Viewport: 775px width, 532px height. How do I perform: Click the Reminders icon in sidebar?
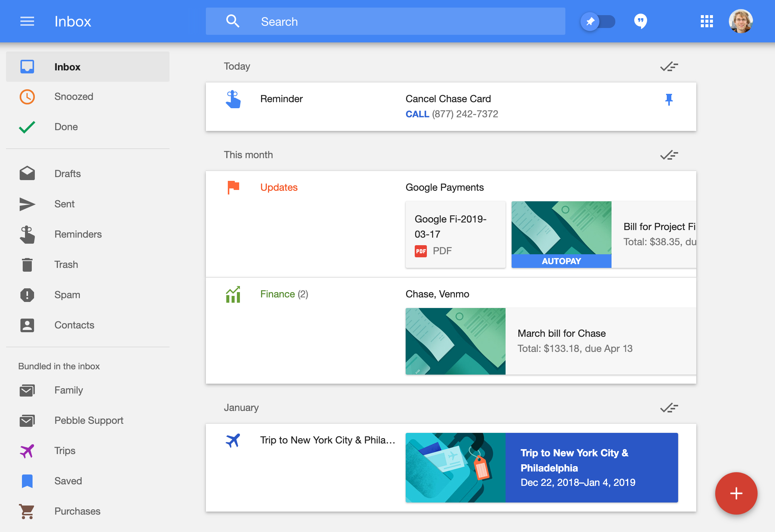click(x=28, y=235)
